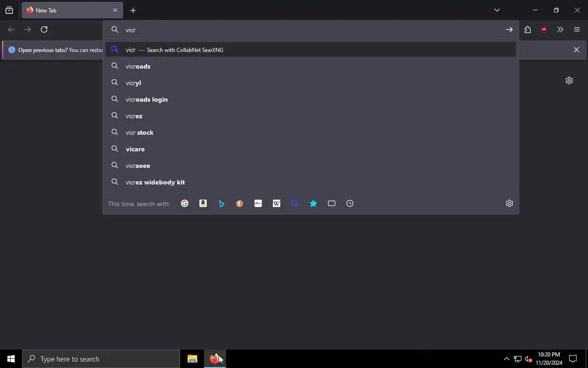Choose the 'vicraeee' suggestion
Image resolution: width=588 pixels, height=368 pixels.
tap(311, 166)
